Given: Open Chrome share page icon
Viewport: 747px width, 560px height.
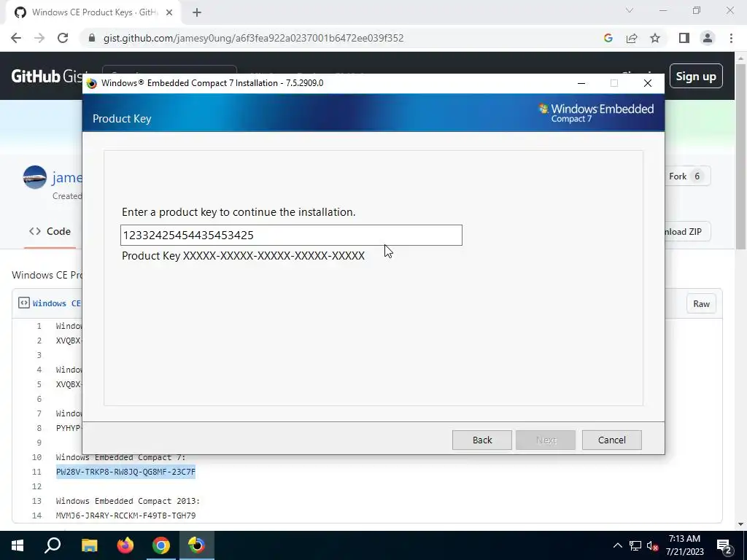Looking at the screenshot, I should pos(632,38).
